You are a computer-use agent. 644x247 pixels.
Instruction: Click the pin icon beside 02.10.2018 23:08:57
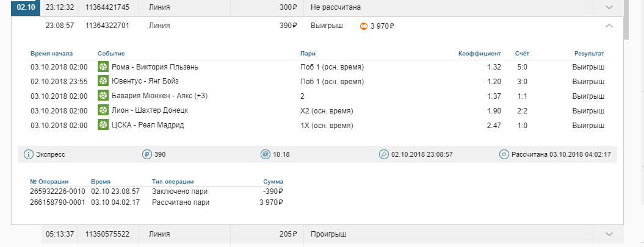point(383,155)
